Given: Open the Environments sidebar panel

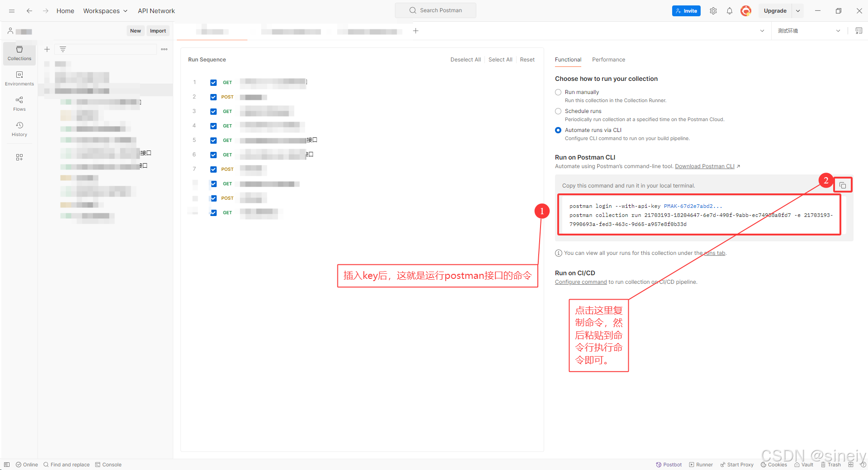Looking at the screenshot, I should pyautogui.click(x=19, y=79).
